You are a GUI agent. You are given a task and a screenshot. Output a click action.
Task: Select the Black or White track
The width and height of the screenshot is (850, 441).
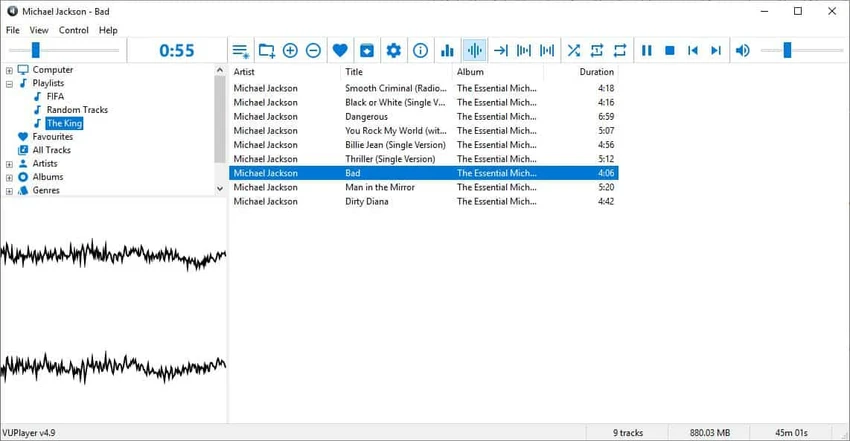click(x=424, y=102)
